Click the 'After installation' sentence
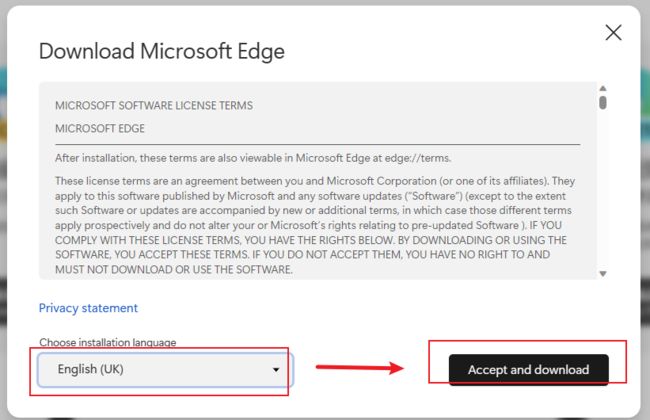The width and height of the screenshot is (650, 420). tap(253, 158)
